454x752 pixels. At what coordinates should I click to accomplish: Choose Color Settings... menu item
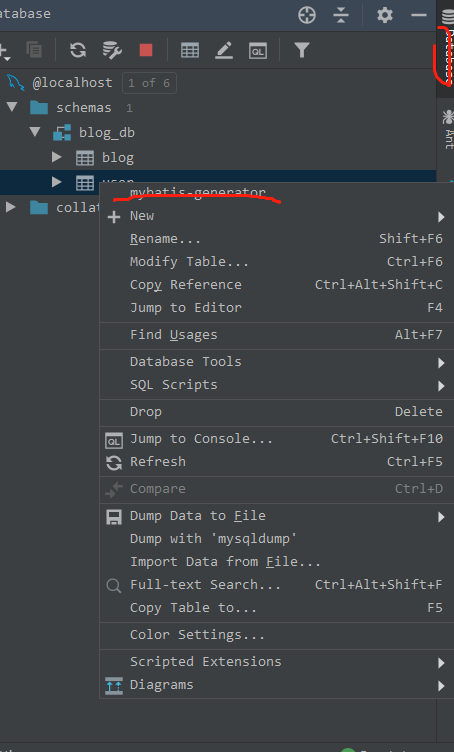277,634
